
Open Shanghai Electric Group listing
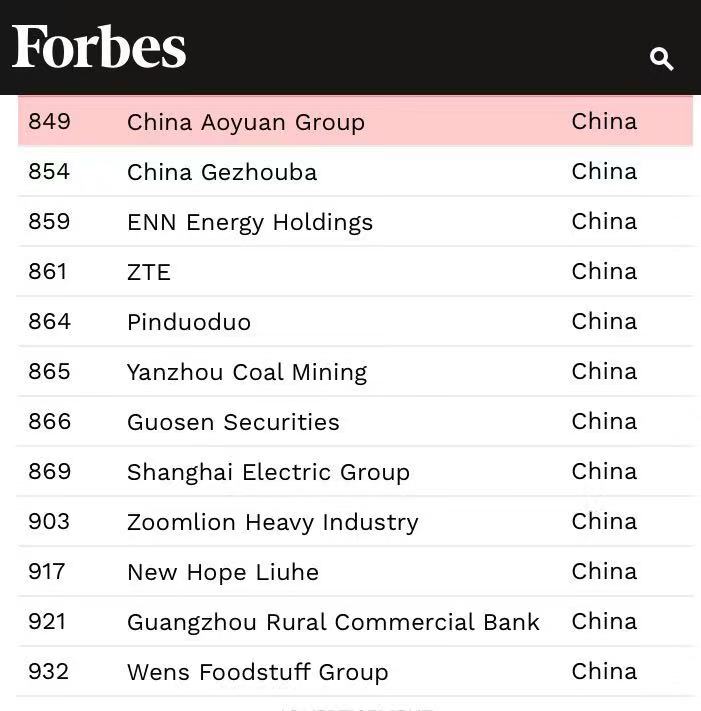coord(268,472)
